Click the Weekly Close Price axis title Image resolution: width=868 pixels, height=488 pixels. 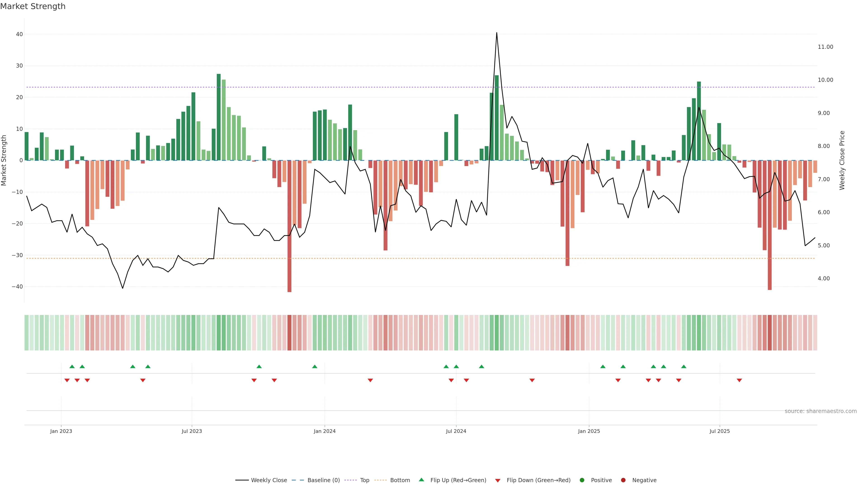click(x=842, y=160)
